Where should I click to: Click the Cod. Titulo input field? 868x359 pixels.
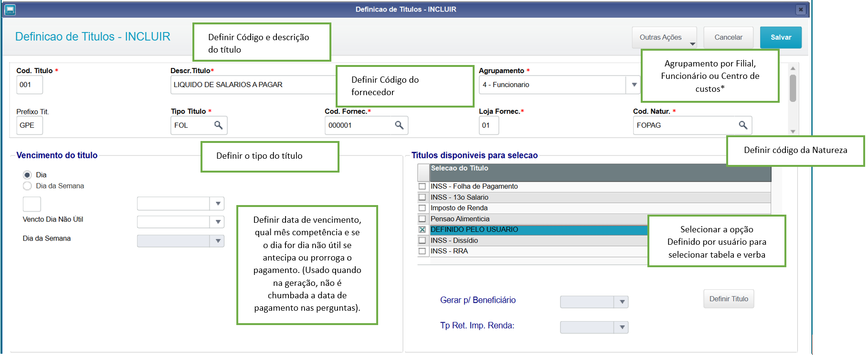[x=30, y=85]
